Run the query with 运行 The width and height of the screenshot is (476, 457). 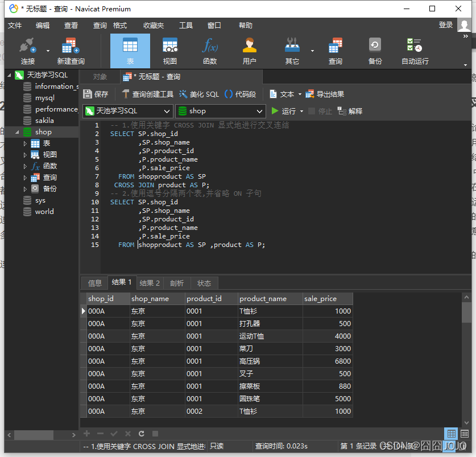point(284,111)
